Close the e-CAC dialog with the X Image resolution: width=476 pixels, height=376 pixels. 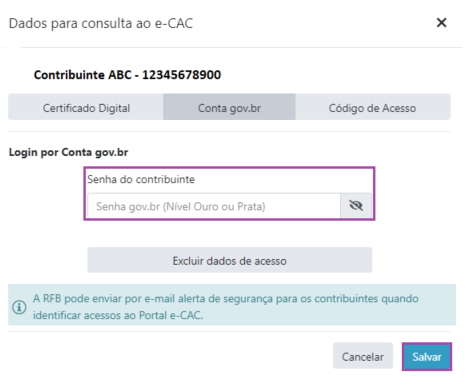coord(441,23)
